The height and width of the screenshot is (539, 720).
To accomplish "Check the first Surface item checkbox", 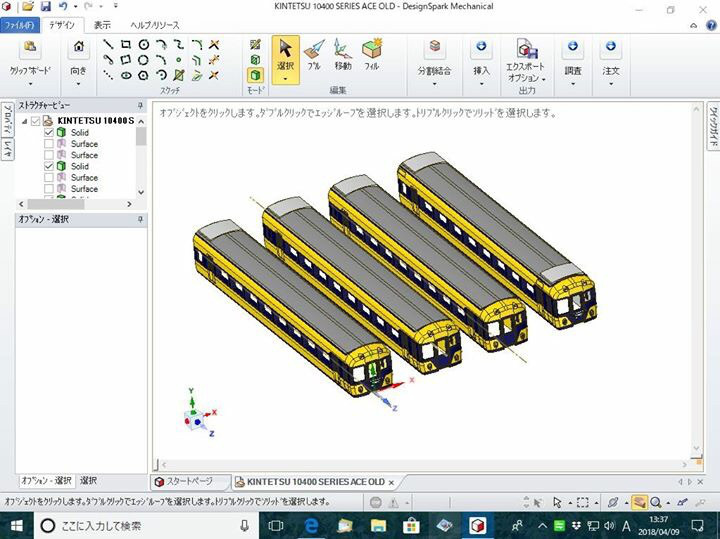I will (49, 144).
